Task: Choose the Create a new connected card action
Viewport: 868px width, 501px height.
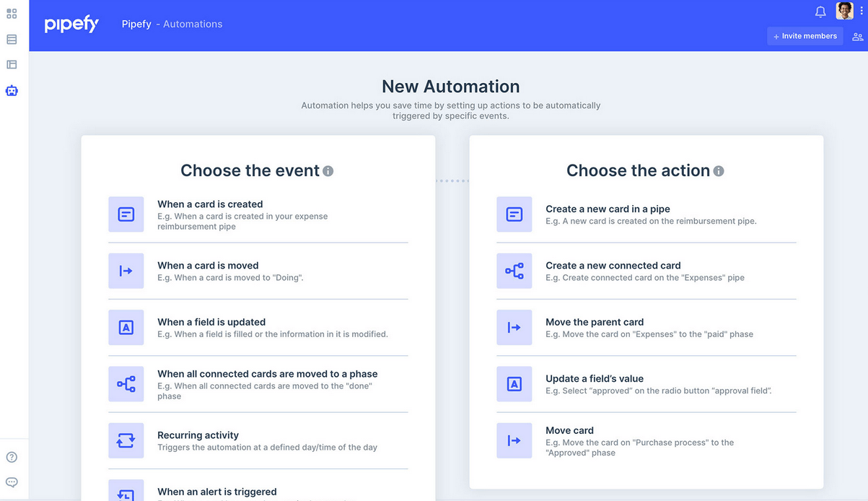Action: [646, 271]
